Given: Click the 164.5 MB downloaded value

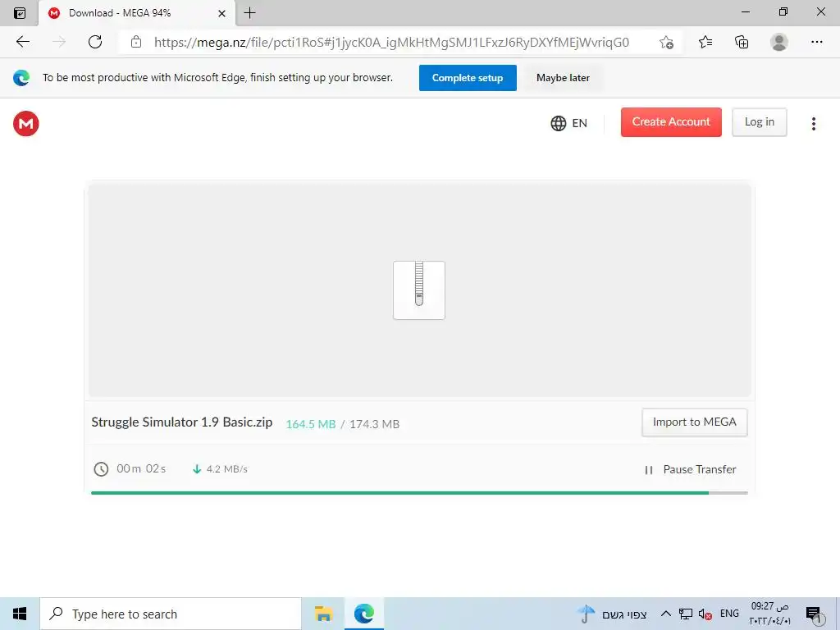Looking at the screenshot, I should click(x=311, y=424).
